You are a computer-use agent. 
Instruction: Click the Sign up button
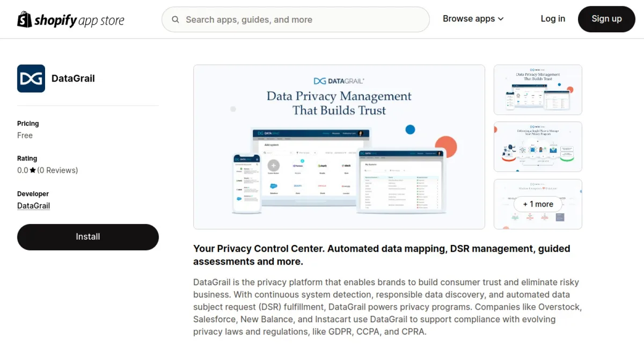pyautogui.click(x=606, y=19)
